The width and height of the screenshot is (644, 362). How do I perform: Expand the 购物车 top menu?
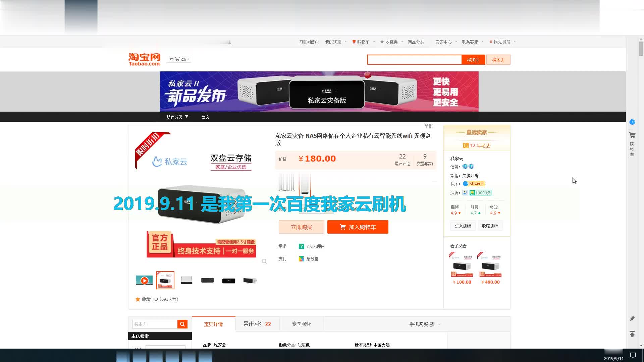(x=363, y=42)
